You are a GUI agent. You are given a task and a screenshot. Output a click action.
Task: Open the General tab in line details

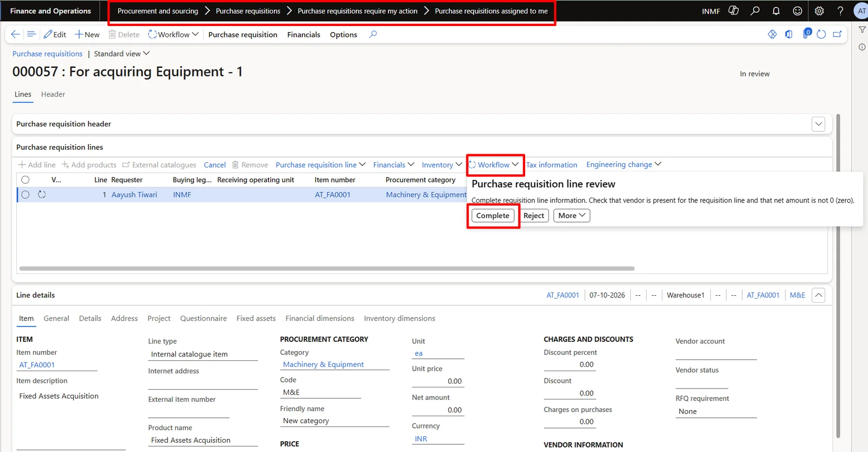56,319
